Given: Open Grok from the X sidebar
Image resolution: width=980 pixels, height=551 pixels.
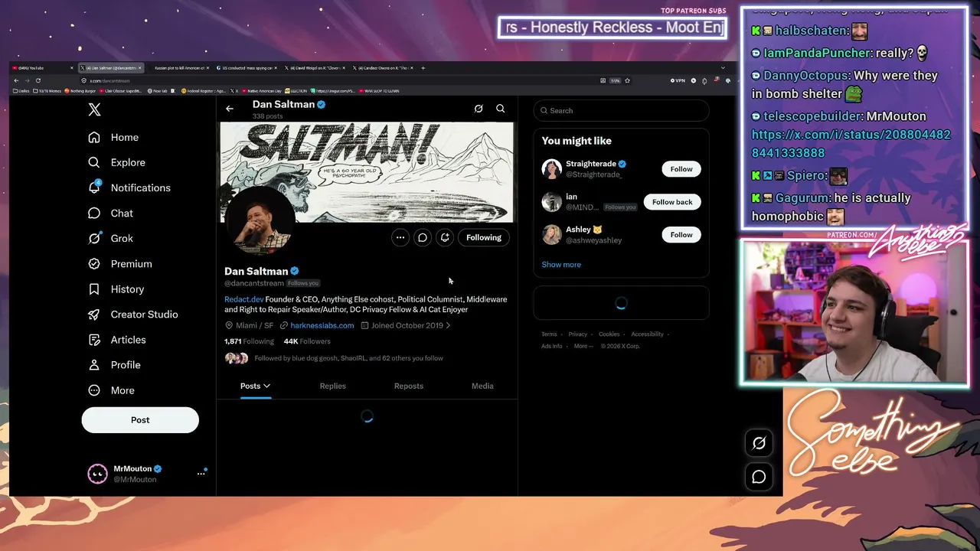Looking at the screenshot, I should (x=110, y=238).
